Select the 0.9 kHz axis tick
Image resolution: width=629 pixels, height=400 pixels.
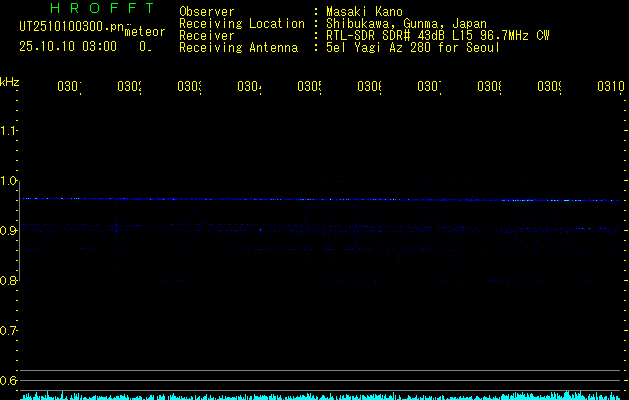[x=9, y=231]
